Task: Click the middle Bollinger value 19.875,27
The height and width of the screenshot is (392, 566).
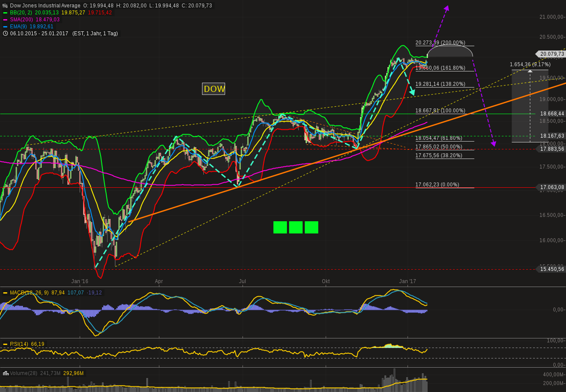Action: coord(73,13)
